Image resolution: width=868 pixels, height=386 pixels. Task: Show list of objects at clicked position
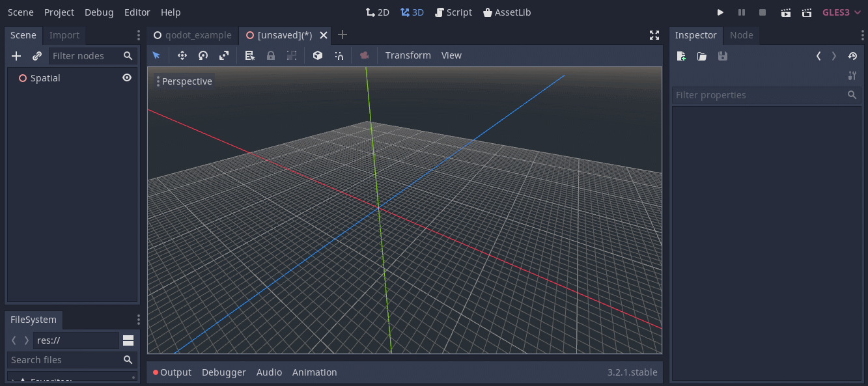(250, 55)
